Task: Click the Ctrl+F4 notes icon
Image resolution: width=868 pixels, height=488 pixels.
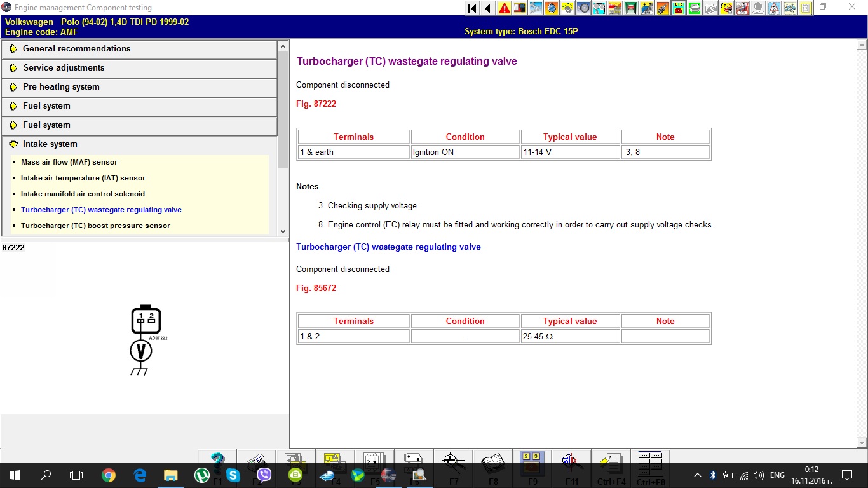Action: coord(611,466)
